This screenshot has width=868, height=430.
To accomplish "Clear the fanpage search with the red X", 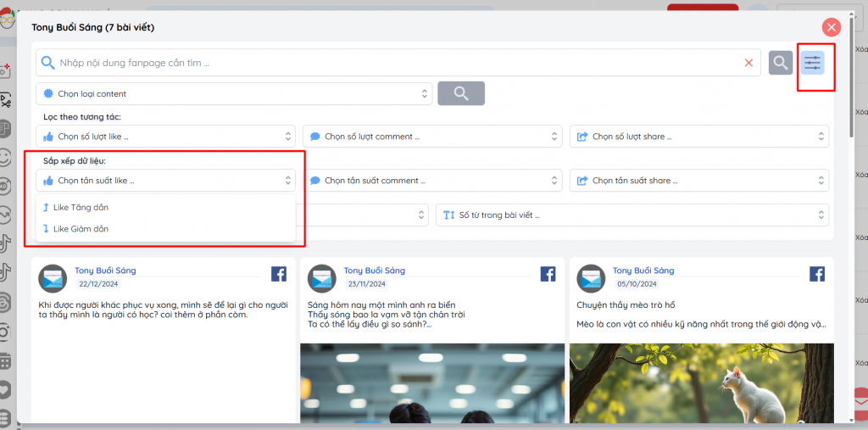I will tap(749, 63).
